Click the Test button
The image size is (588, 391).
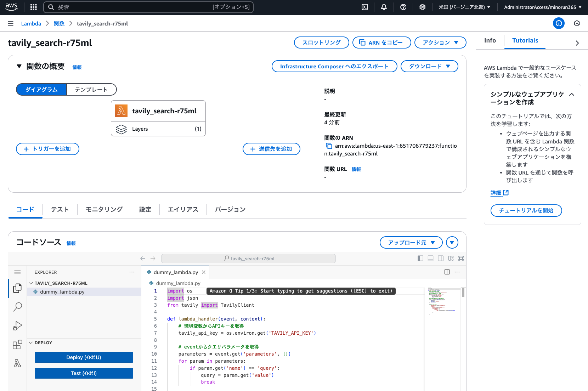[84, 373]
